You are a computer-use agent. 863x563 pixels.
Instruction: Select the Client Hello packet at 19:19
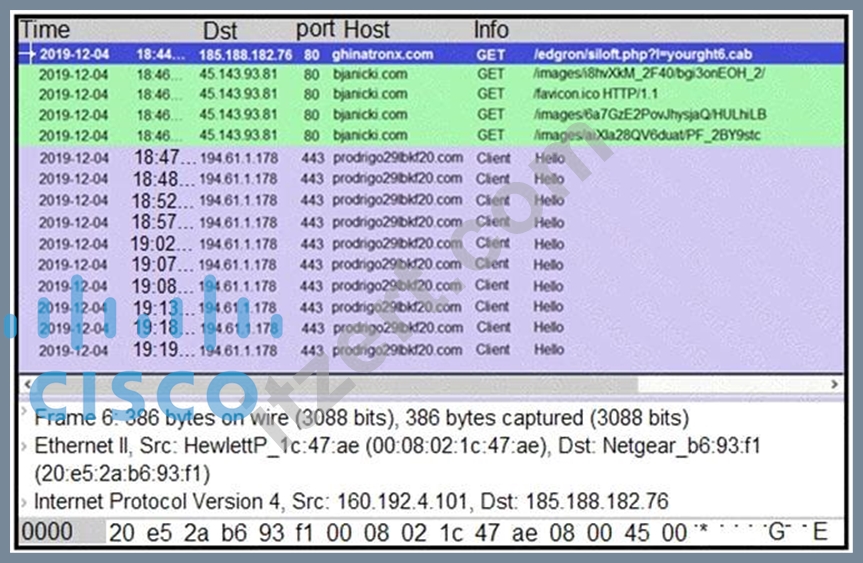pyautogui.click(x=432, y=350)
